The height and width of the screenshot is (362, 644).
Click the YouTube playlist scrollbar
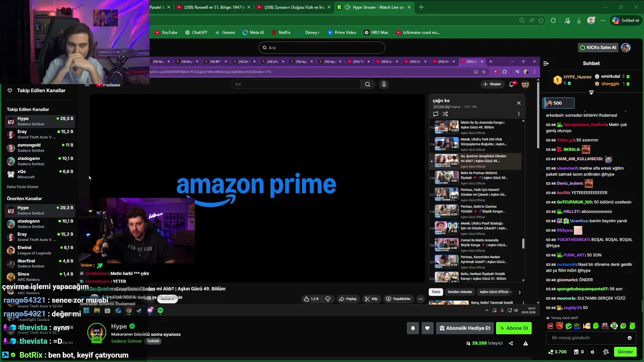[x=523, y=244]
